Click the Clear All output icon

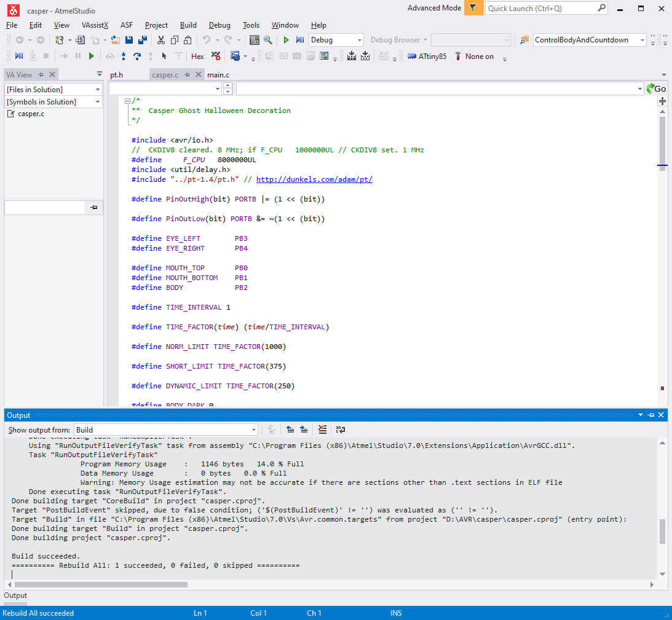[322, 430]
